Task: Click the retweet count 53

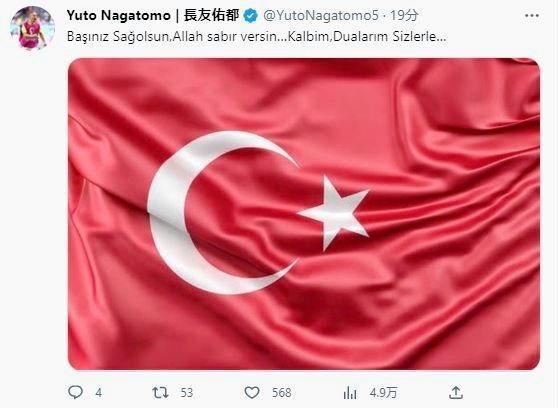Action: [x=186, y=393]
